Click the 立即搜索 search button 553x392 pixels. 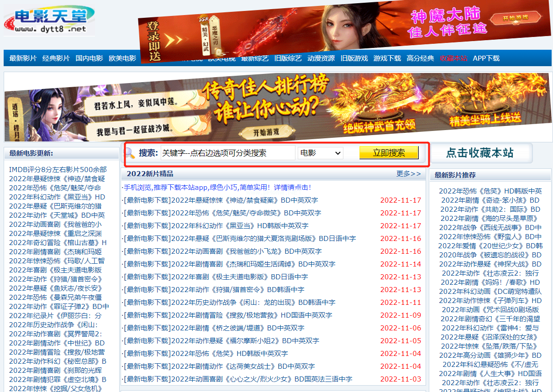pyautogui.click(x=389, y=153)
